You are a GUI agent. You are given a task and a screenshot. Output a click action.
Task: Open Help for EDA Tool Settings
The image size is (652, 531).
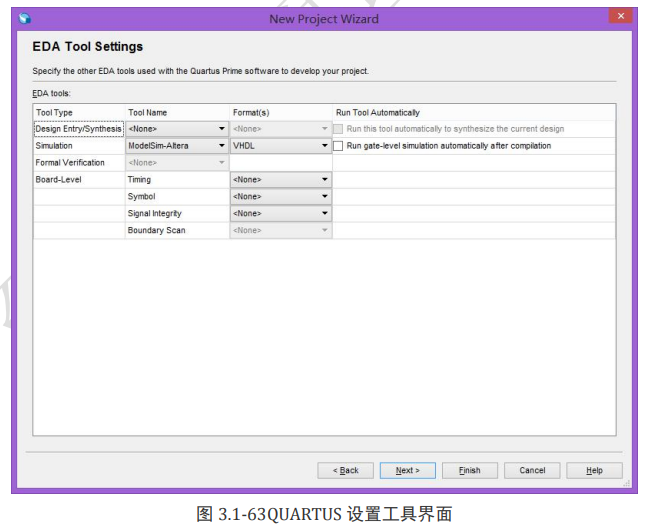click(594, 470)
